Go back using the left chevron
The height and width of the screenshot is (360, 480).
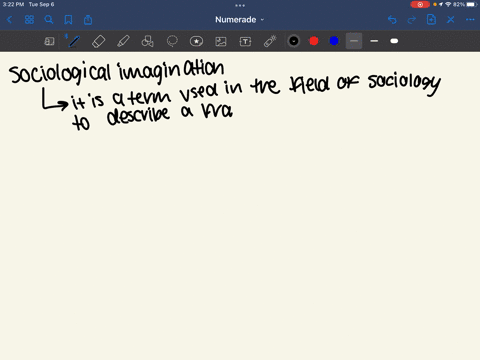pyautogui.click(x=9, y=20)
